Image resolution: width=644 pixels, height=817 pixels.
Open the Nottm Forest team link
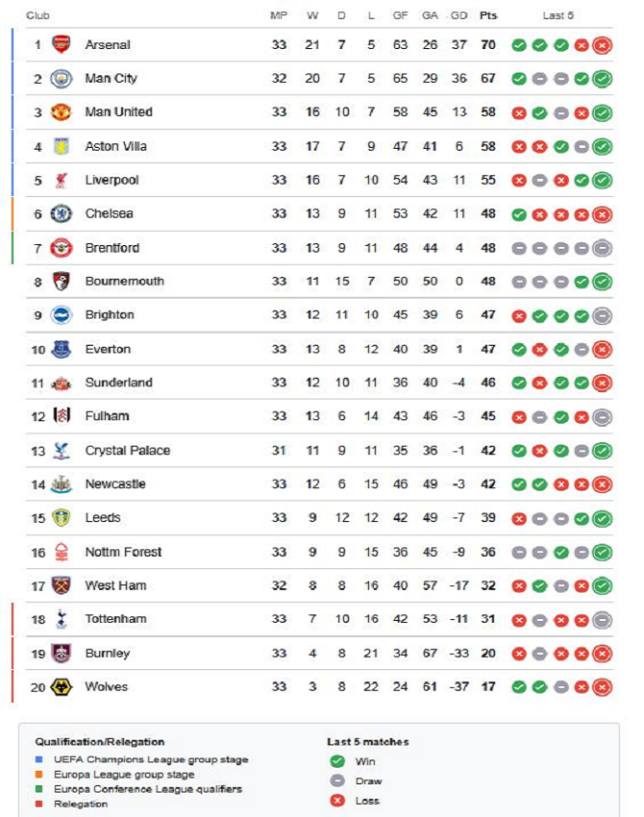coord(123,552)
